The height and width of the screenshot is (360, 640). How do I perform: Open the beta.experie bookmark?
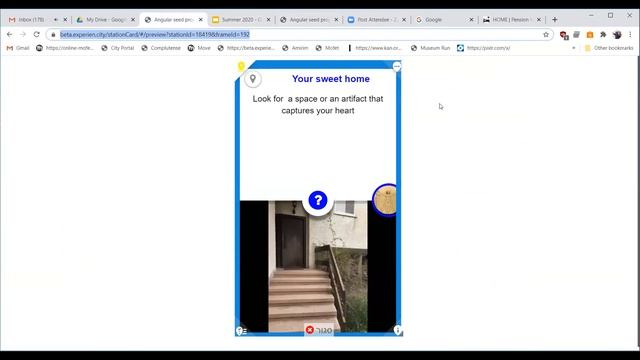[x=247, y=48]
